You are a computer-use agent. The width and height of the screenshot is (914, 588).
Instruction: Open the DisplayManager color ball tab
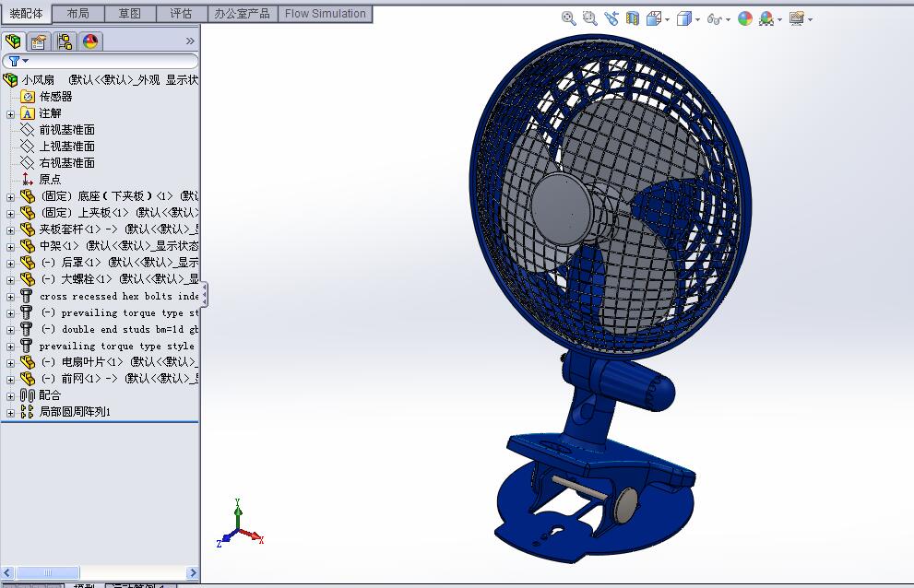pos(90,41)
